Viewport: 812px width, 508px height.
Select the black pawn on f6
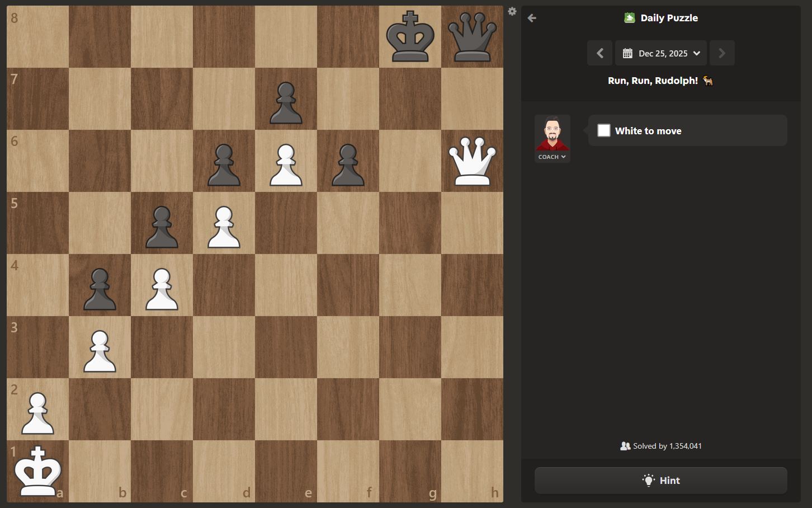tap(348, 164)
